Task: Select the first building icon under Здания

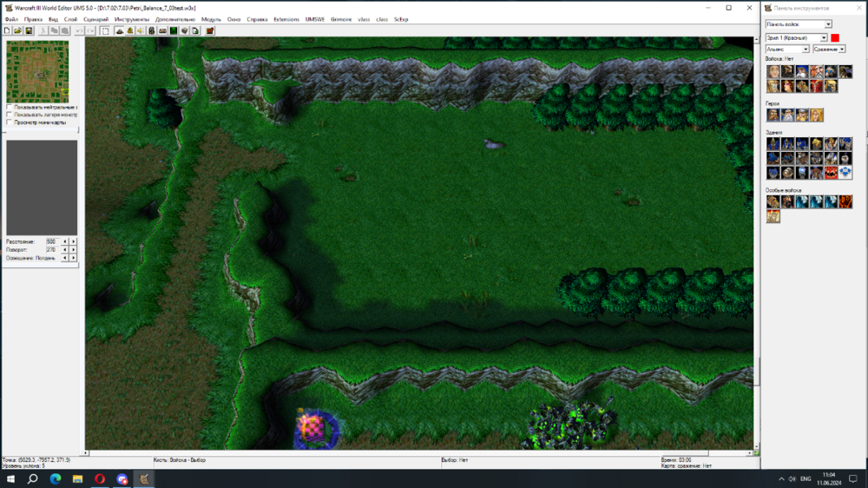Action: [773, 144]
